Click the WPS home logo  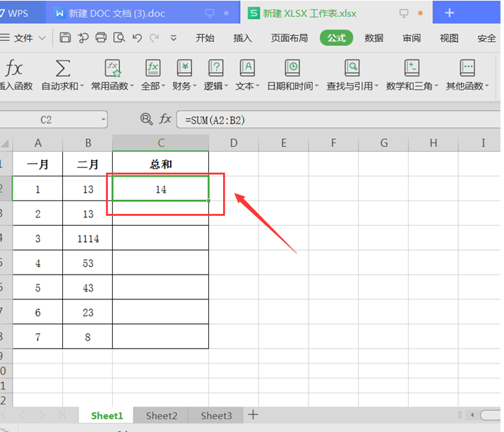click(14, 13)
